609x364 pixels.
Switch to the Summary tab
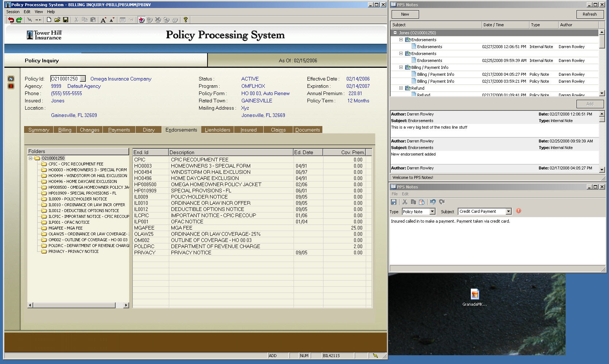[x=39, y=130]
